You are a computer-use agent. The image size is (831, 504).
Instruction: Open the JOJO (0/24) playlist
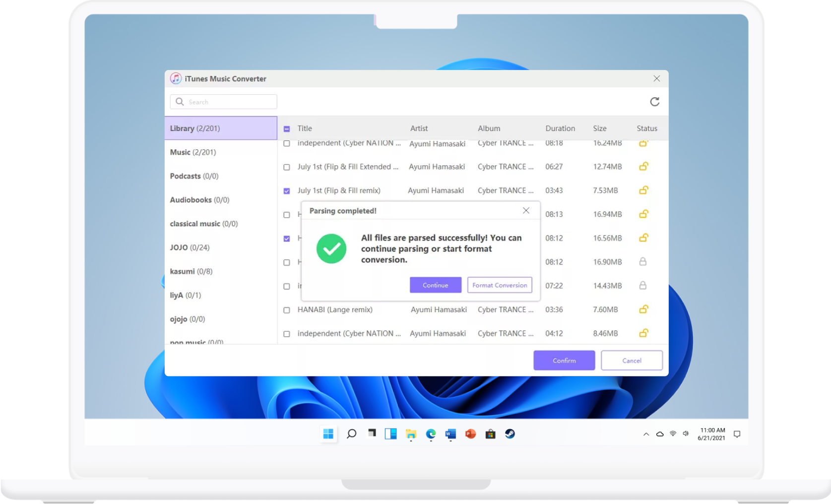pos(221,247)
